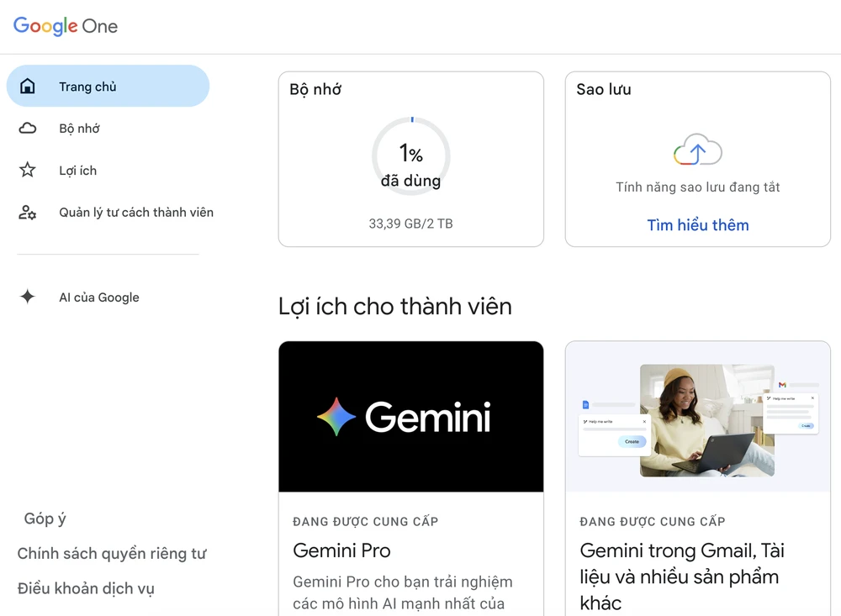Click the 33,39 GB/2 TB storage text
The image size is (841, 616).
(410, 224)
